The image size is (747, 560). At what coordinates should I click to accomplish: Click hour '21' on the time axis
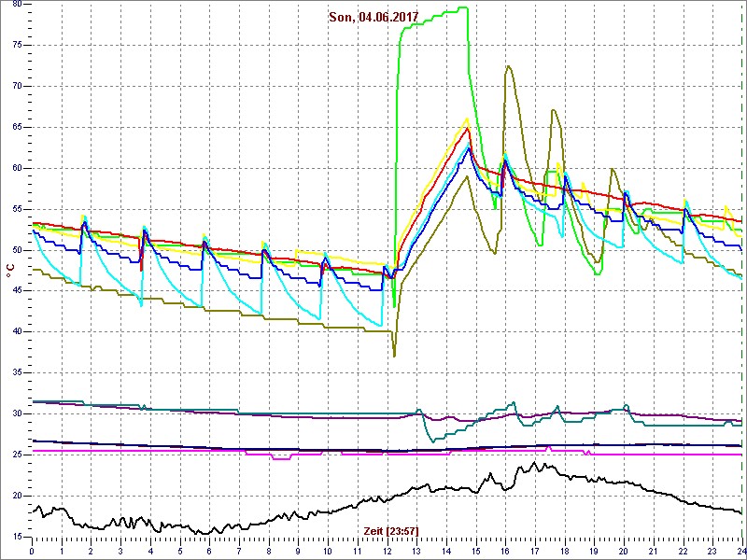click(x=653, y=551)
